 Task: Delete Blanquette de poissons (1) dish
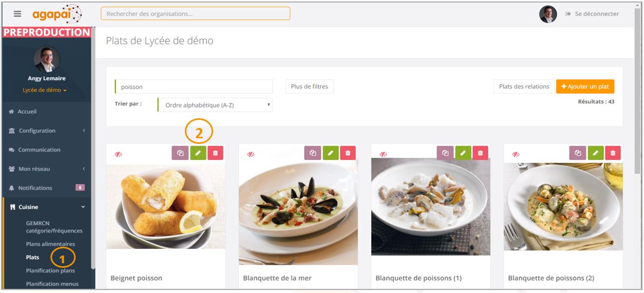(480, 153)
